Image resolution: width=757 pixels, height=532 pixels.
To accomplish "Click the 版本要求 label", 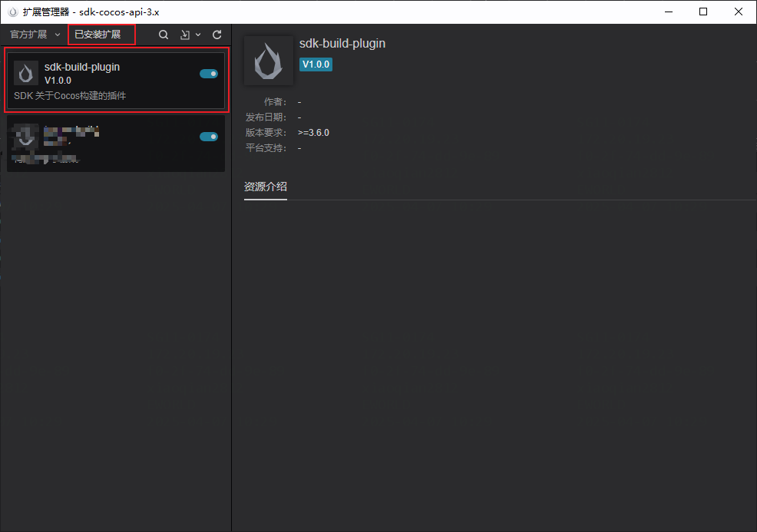I will click(x=266, y=133).
